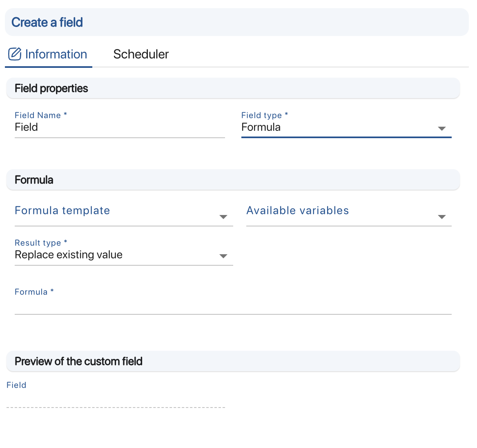477x448 pixels.
Task: Click the Field properties section header
Action: click(51, 88)
